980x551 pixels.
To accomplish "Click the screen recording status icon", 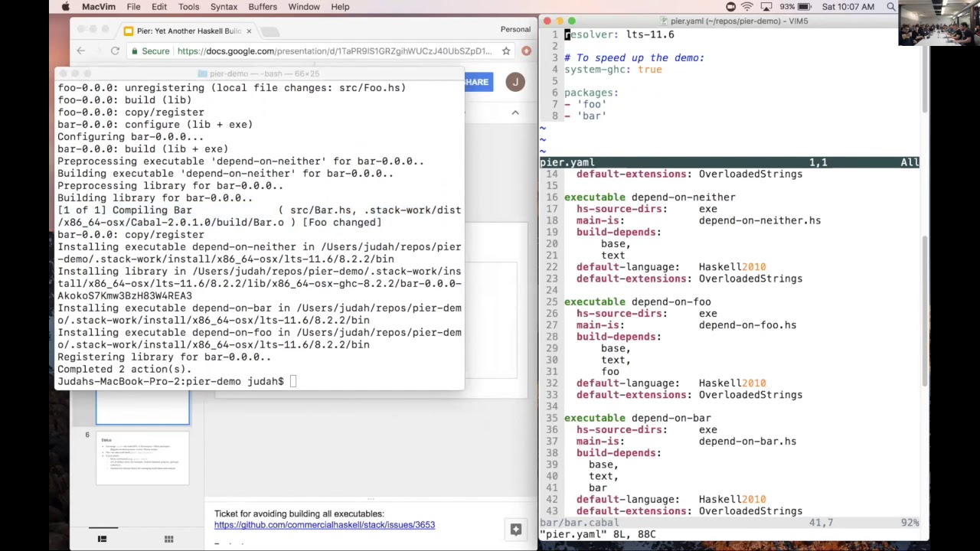I will click(x=730, y=7).
